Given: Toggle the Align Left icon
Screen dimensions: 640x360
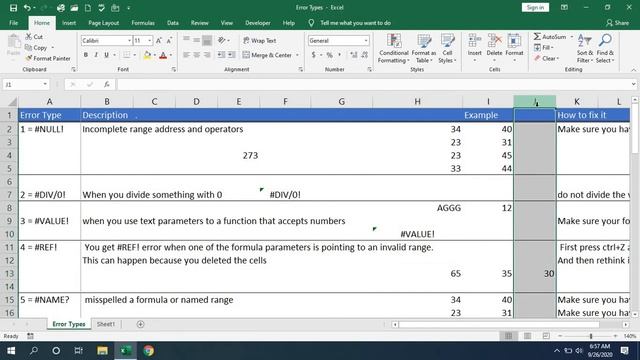Looking at the screenshot, I should [x=186, y=55].
